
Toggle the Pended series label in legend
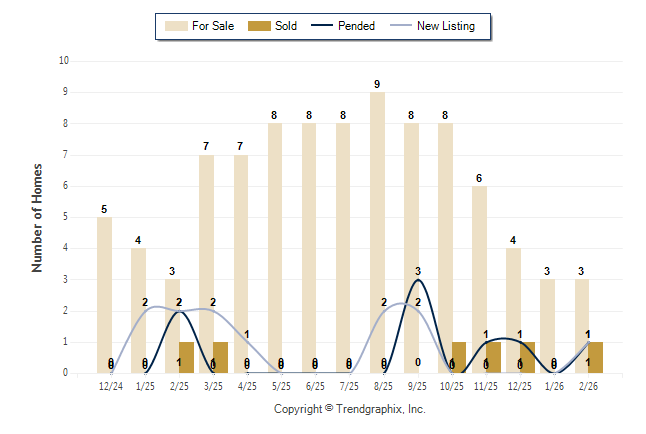357,26
